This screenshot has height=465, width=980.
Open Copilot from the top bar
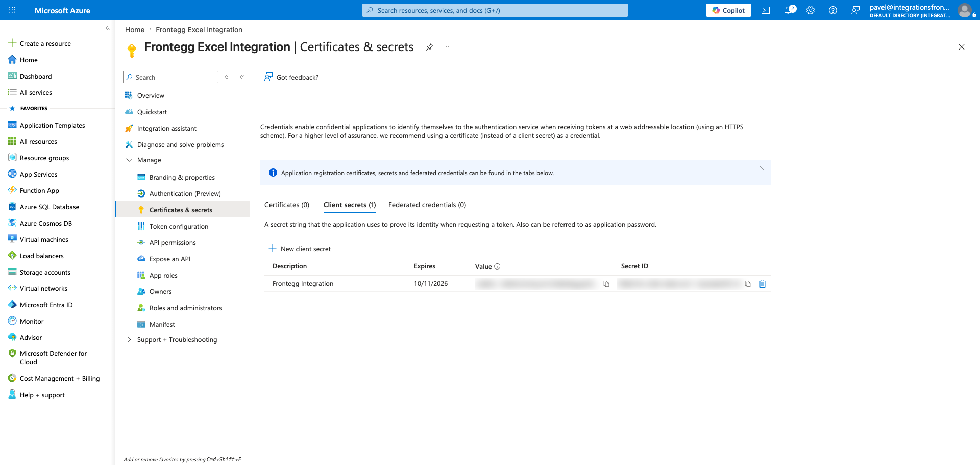[x=728, y=10]
